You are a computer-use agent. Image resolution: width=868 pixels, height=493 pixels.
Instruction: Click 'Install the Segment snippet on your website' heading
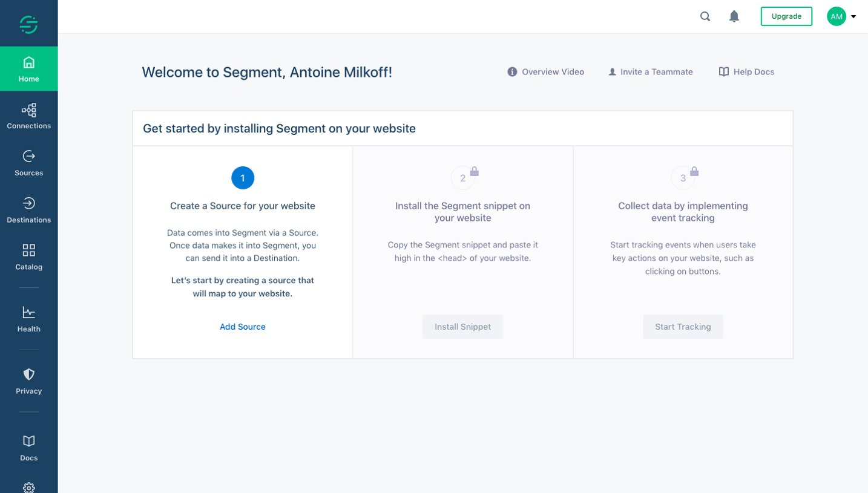462,212
